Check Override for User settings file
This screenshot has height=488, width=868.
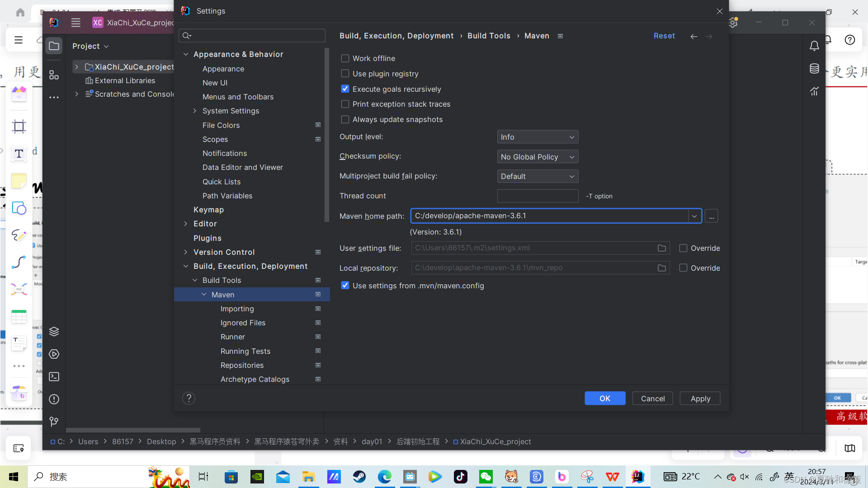(x=683, y=248)
